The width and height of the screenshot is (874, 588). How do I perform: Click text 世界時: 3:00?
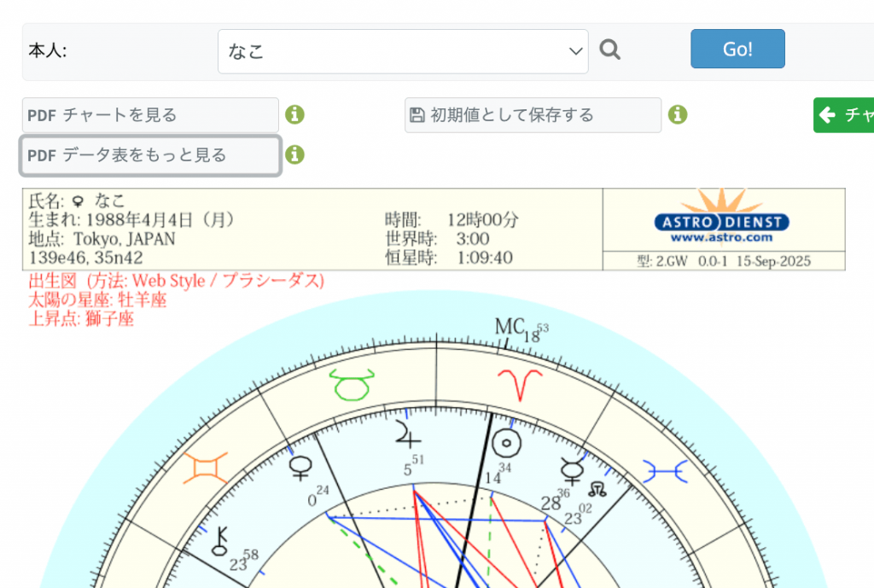(437, 239)
